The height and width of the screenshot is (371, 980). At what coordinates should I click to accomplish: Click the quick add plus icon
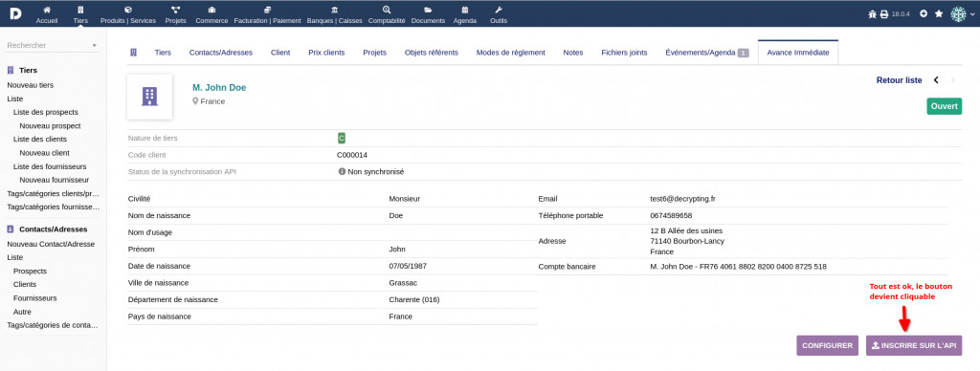pyautogui.click(x=924, y=13)
